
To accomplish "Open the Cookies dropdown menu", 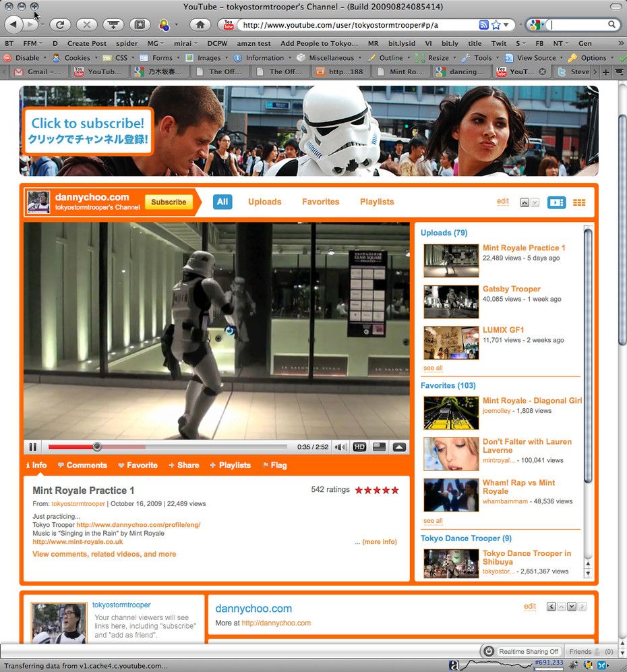I will [76, 58].
